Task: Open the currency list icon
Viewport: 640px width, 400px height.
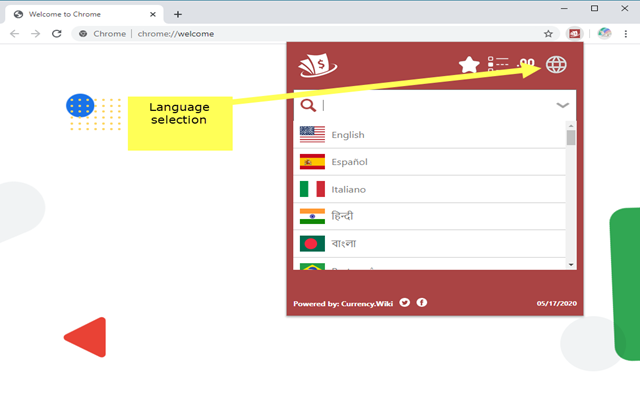Action: point(498,64)
